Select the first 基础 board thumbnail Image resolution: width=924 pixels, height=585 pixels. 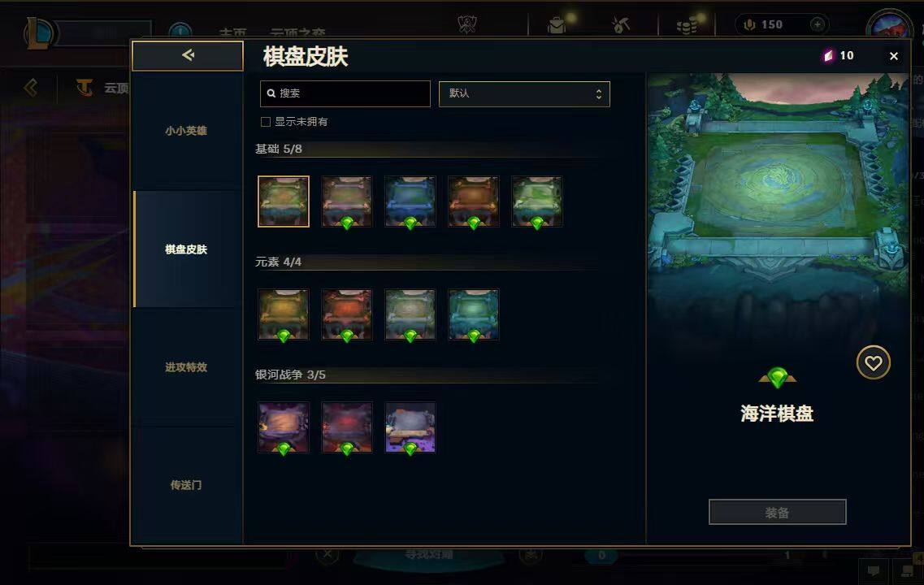tap(284, 201)
